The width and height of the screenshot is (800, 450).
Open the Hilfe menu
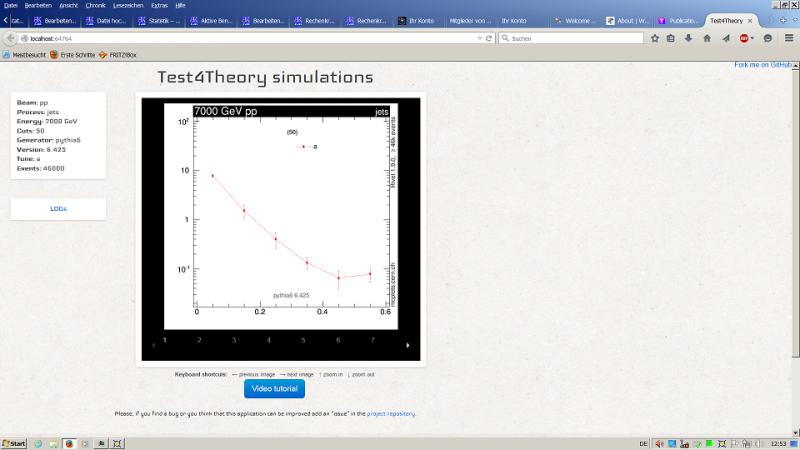click(180, 5)
